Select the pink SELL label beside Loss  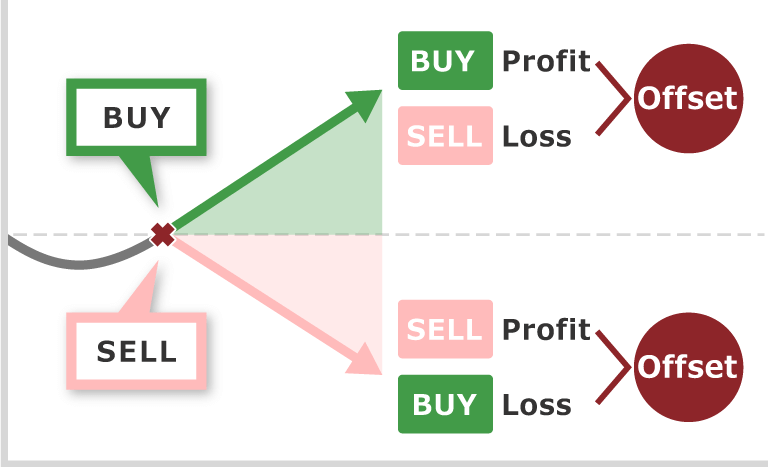pyautogui.click(x=445, y=136)
